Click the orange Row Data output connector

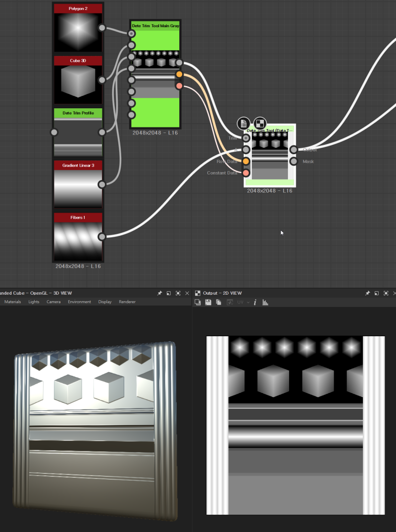pos(179,74)
